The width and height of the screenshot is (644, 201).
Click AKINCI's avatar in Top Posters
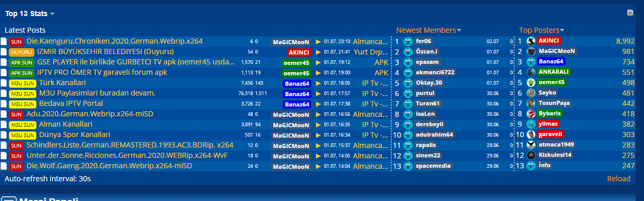pyautogui.click(x=531, y=41)
